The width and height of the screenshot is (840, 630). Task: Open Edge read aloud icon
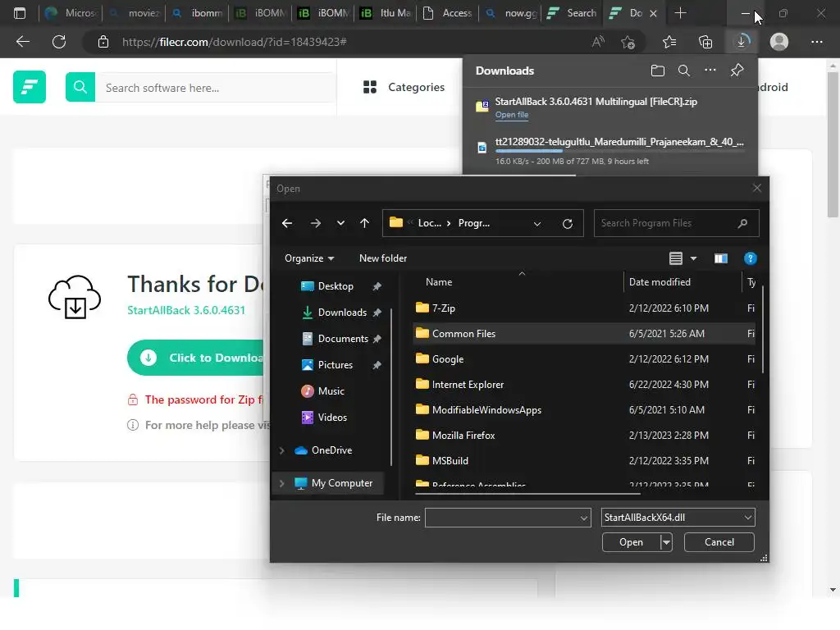(598, 42)
